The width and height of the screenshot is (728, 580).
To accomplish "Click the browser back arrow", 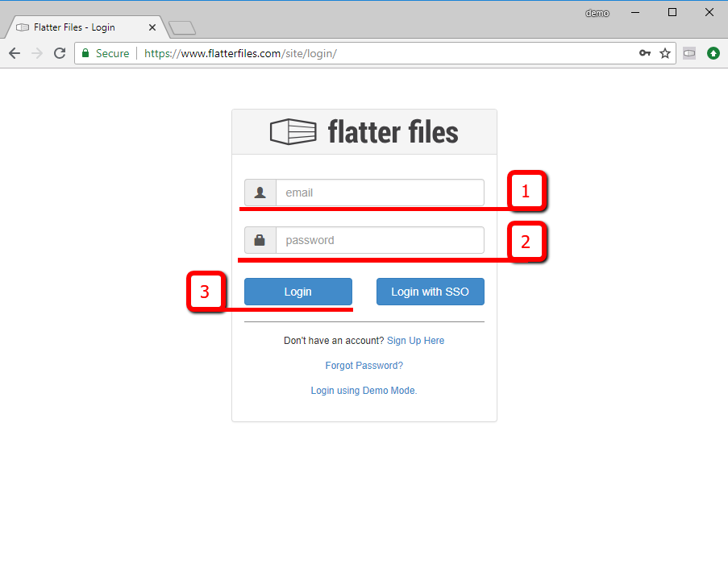I will [x=15, y=53].
